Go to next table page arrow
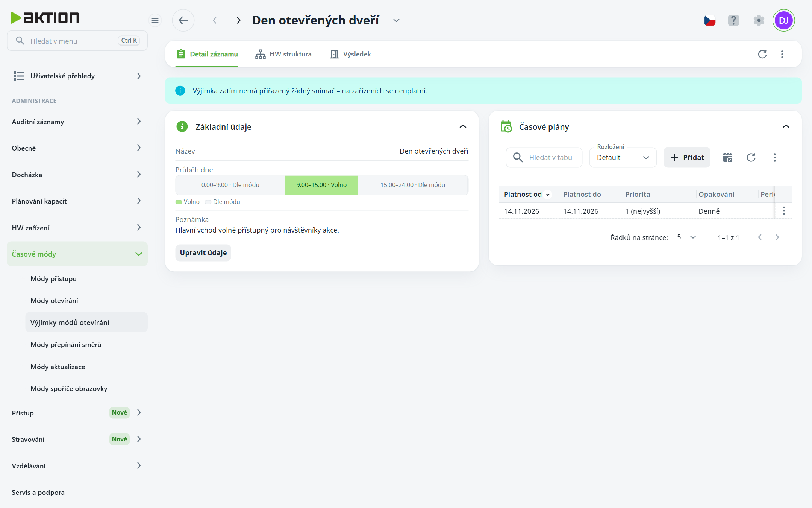The width and height of the screenshot is (812, 508). pos(777,237)
